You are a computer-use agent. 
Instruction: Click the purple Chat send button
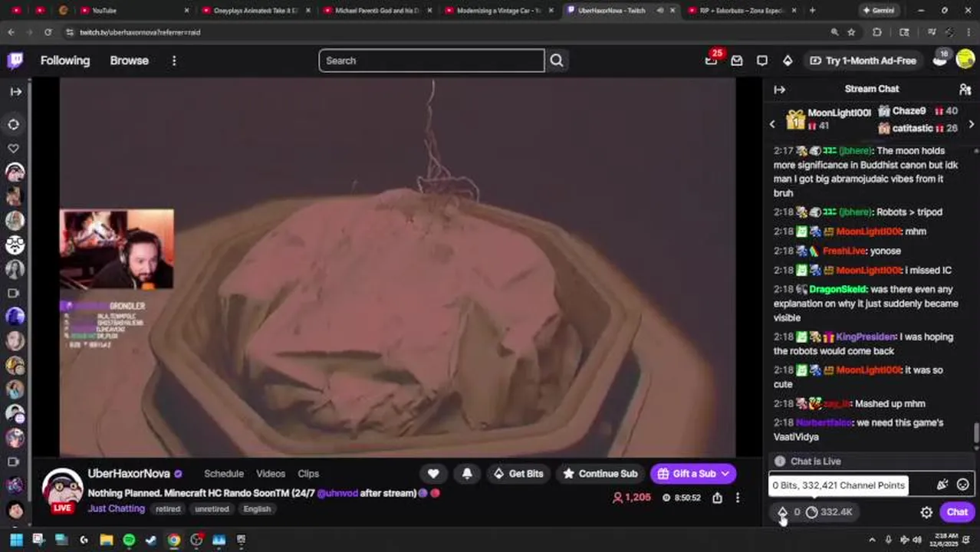click(957, 512)
